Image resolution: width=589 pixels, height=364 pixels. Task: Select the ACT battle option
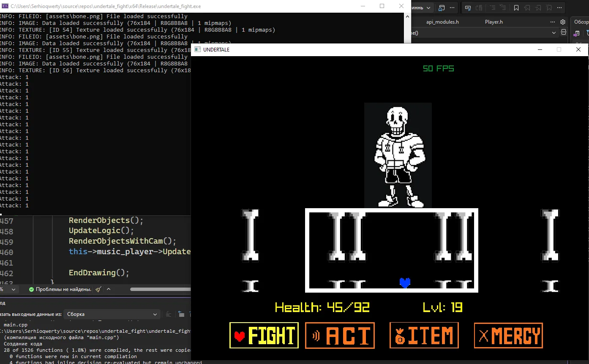pyautogui.click(x=340, y=335)
